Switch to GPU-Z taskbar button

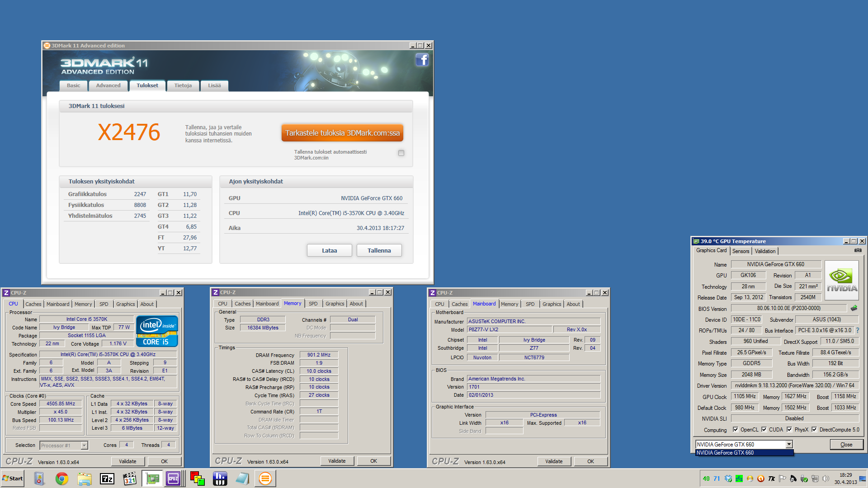click(x=153, y=479)
